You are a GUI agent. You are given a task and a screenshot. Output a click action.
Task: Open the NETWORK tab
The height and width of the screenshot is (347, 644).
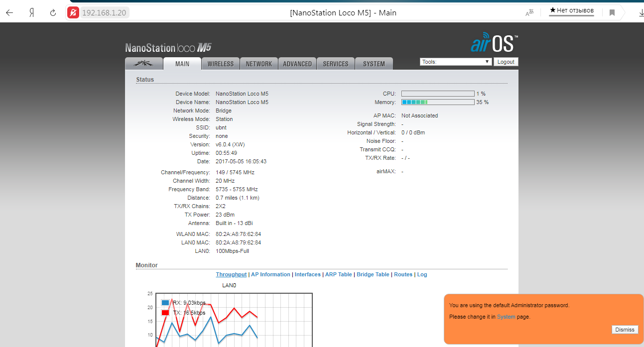point(259,64)
